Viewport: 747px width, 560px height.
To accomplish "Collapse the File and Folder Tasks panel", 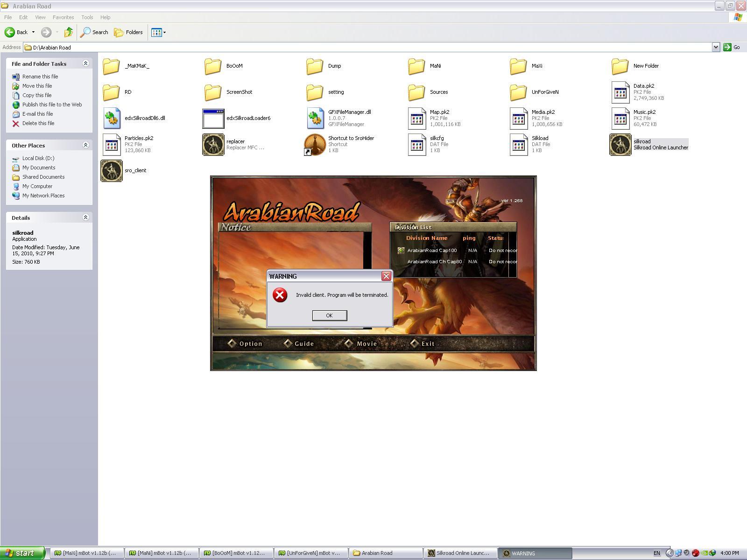I will click(85, 63).
